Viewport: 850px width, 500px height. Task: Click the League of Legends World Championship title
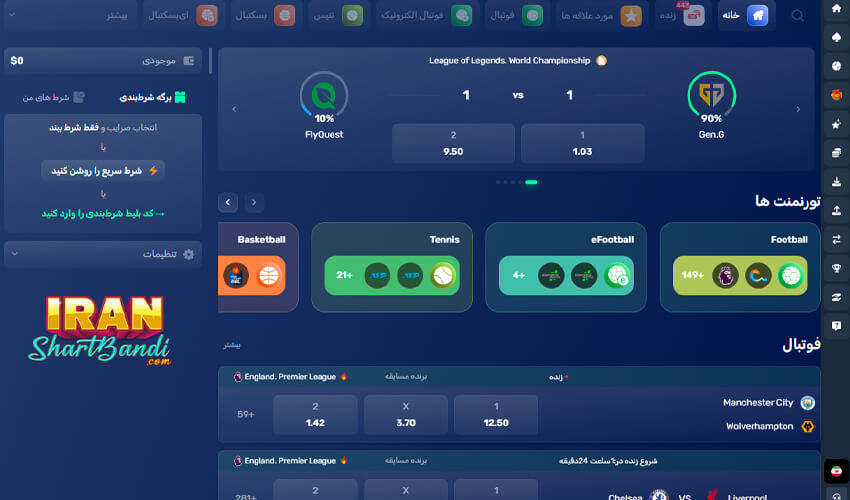point(510,61)
